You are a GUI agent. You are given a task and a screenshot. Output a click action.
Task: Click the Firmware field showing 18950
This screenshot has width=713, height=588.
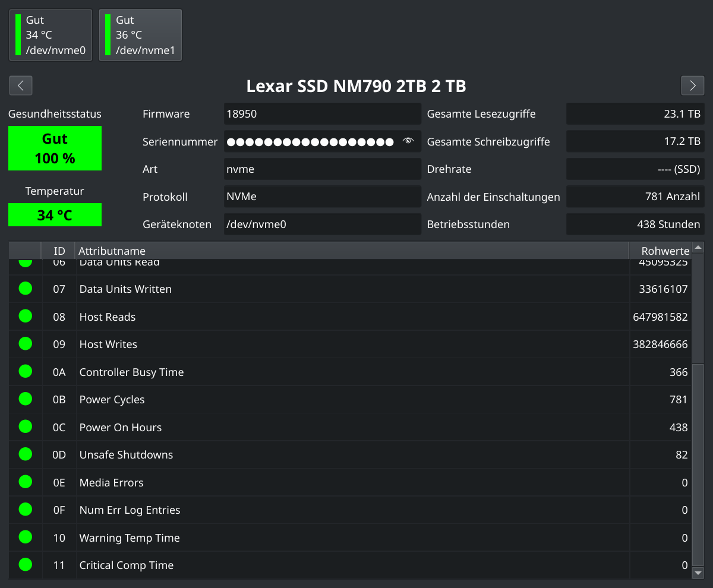coord(323,114)
